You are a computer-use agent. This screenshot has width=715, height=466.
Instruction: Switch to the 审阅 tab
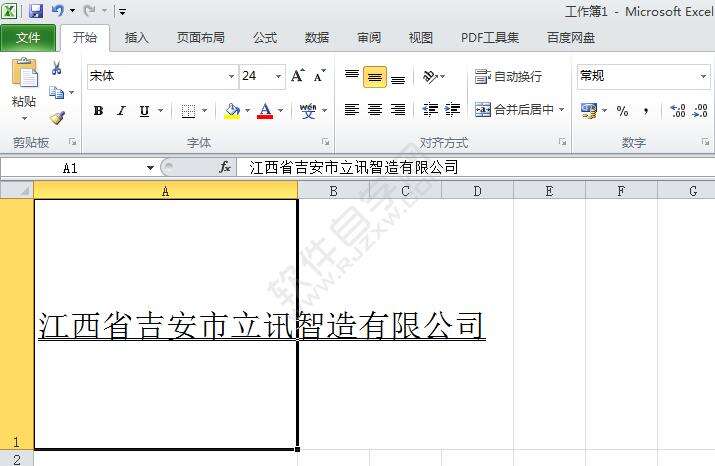coord(369,38)
